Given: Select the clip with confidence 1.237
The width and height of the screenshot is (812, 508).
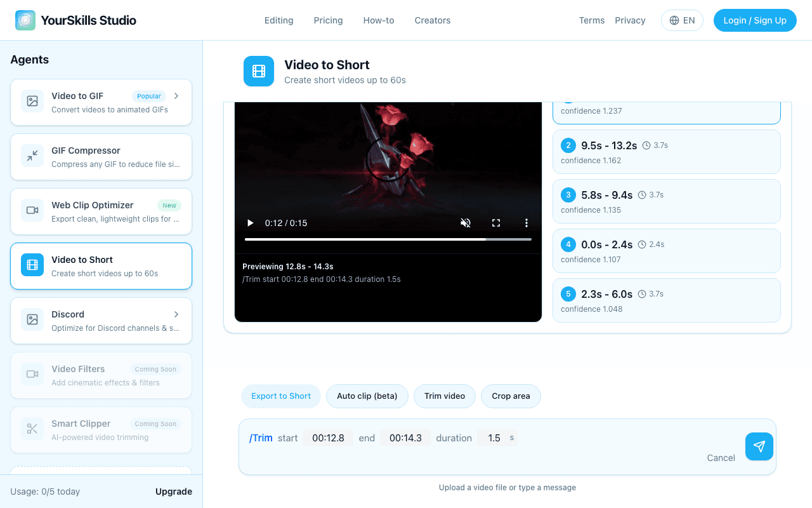Looking at the screenshot, I should pos(667,112).
